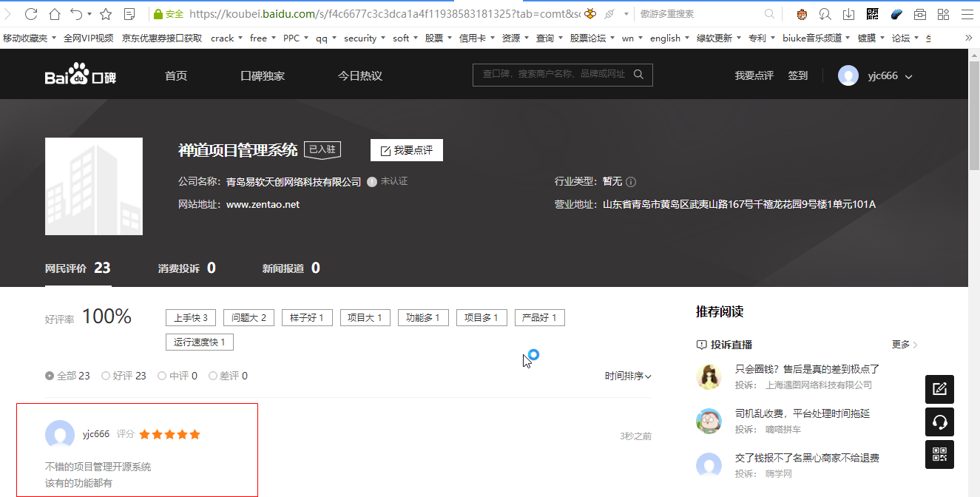The height and width of the screenshot is (497, 980).
Task: Expand the overflow bookmarks chevron
Action: 968,38
